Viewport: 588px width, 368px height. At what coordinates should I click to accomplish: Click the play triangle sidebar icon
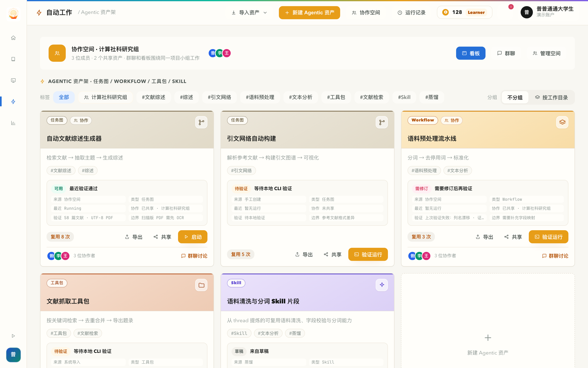click(13, 336)
